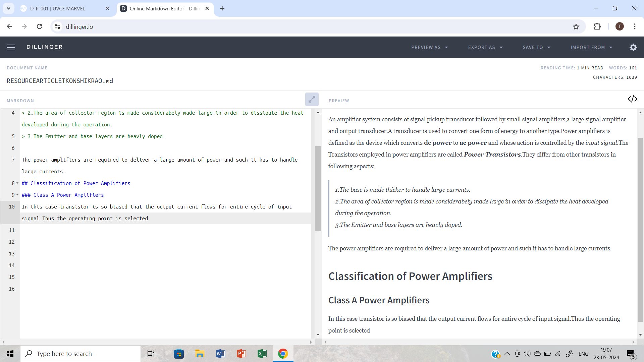Open Dillinger settings gear

click(x=633, y=47)
